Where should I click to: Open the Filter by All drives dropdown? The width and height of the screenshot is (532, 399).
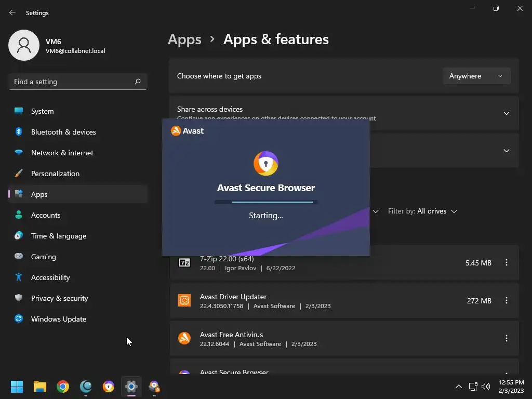point(422,211)
